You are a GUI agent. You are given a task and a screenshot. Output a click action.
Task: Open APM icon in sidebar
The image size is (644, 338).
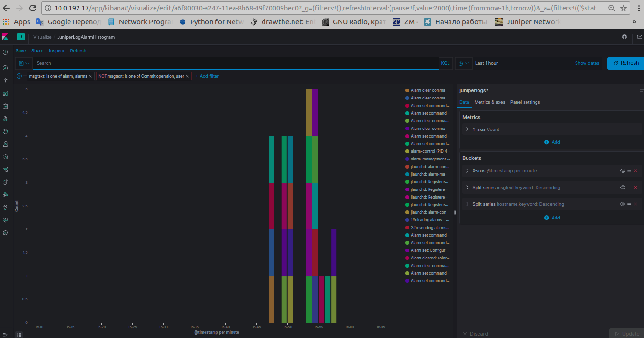[x=5, y=169]
